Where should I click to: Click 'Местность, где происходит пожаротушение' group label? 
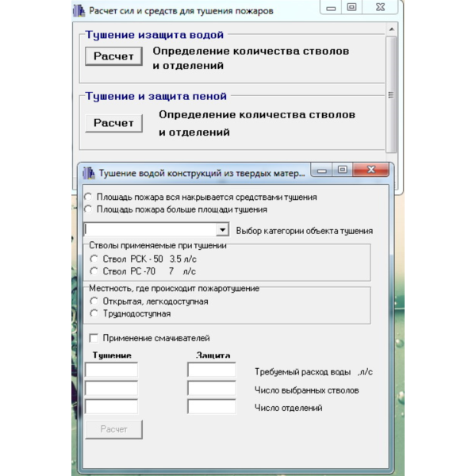[x=174, y=288]
